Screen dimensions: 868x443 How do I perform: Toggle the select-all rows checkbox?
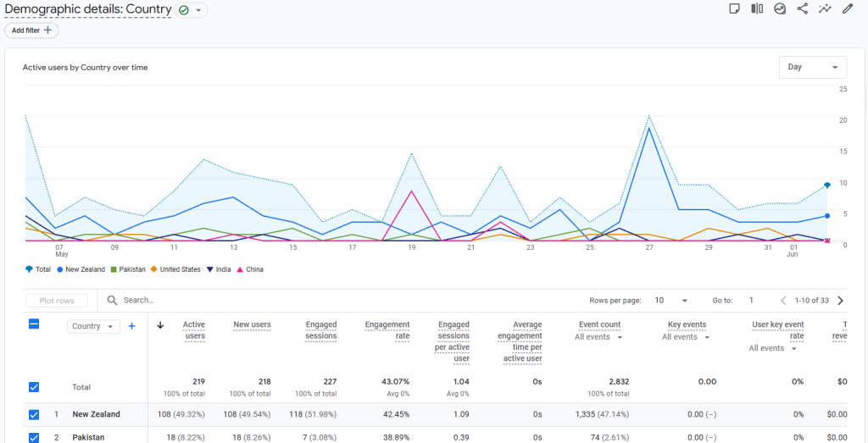(x=34, y=324)
